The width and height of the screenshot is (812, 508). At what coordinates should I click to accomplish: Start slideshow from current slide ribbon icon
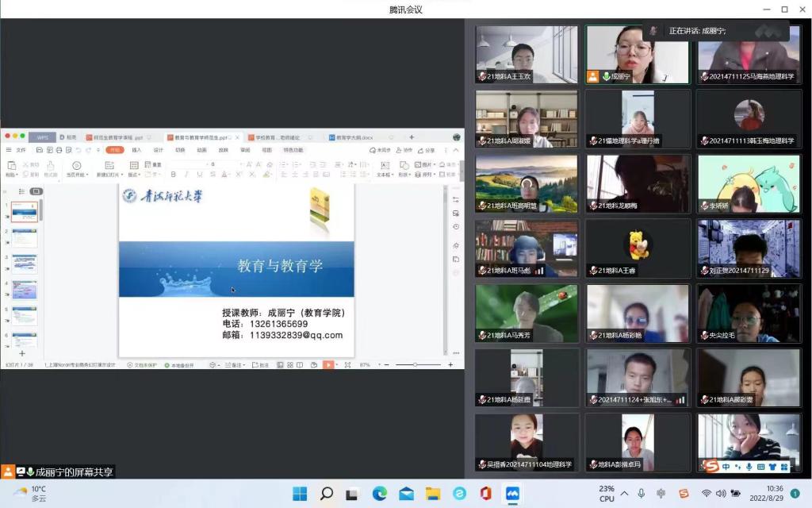(77, 165)
